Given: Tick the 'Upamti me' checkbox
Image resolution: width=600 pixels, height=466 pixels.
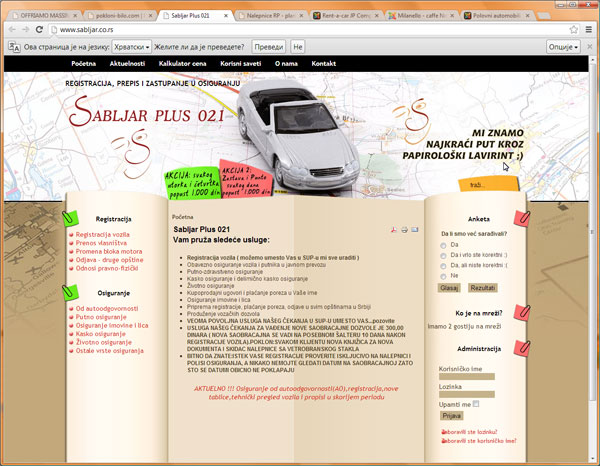Looking at the screenshot, I should pos(476,403).
